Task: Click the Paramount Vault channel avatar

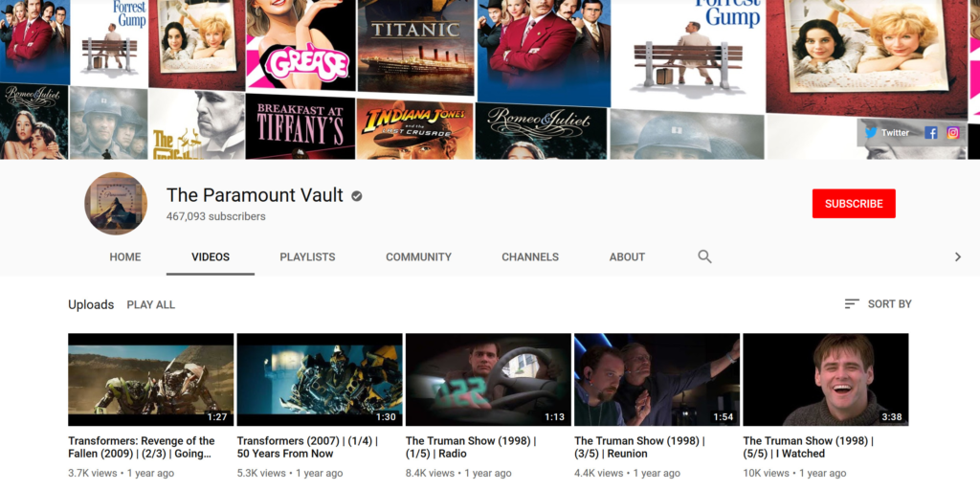Action: click(116, 204)
